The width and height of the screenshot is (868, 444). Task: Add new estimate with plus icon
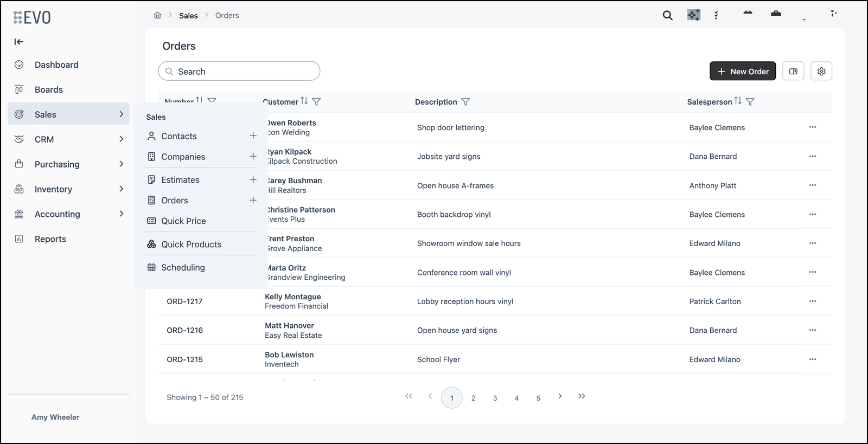pos(253,180)
